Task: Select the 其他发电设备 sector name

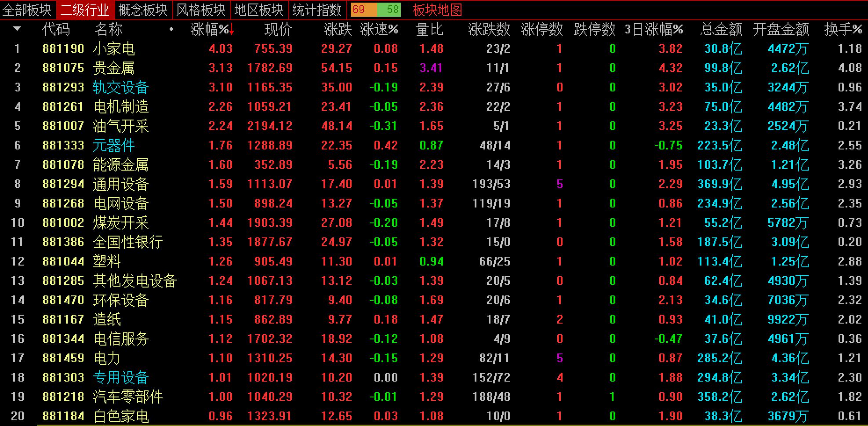Action: point(135,280)
